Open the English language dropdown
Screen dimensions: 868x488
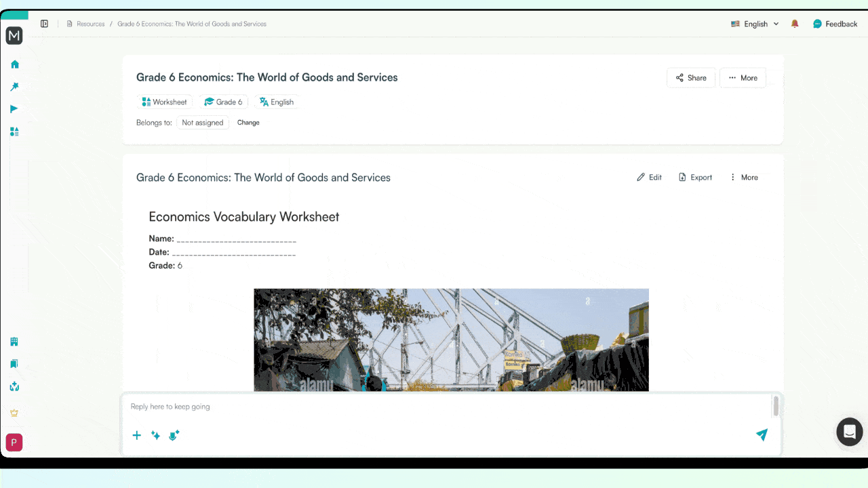click(x=755, y=24)
